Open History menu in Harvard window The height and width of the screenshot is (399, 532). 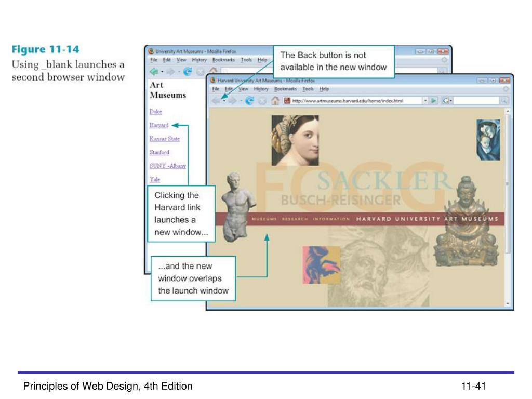[x=261, y=89]
